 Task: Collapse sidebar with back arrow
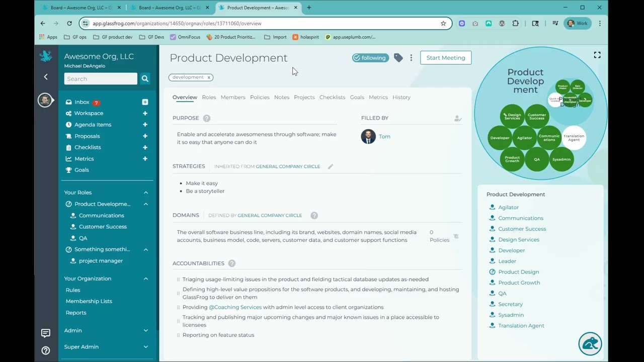[x=46, y=77]
